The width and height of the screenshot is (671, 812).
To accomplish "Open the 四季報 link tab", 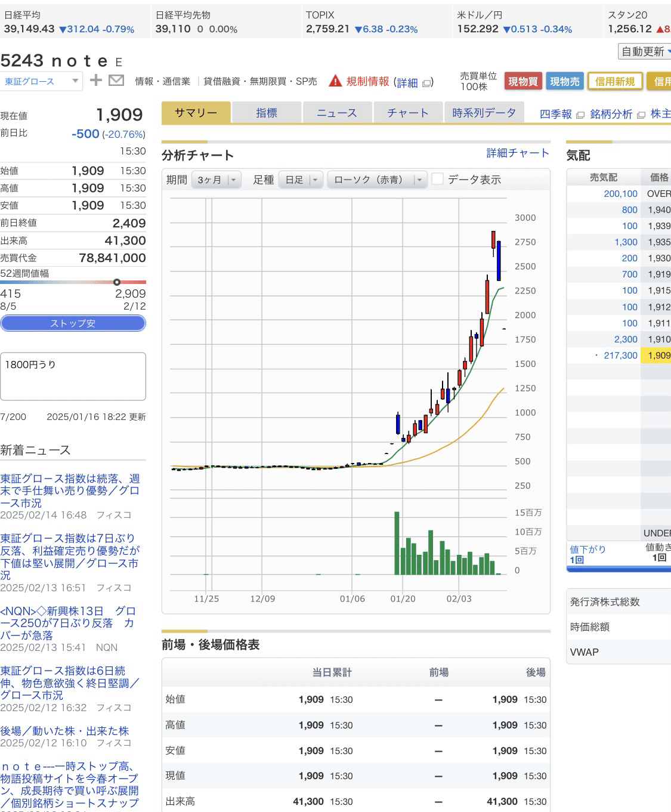I will click(555, 114).
